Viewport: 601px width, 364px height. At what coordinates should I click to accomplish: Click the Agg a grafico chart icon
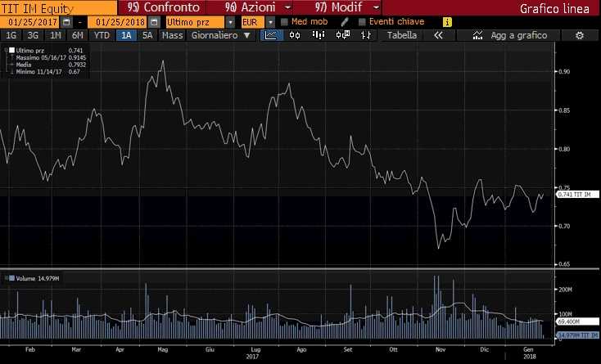tap(477, 35)
